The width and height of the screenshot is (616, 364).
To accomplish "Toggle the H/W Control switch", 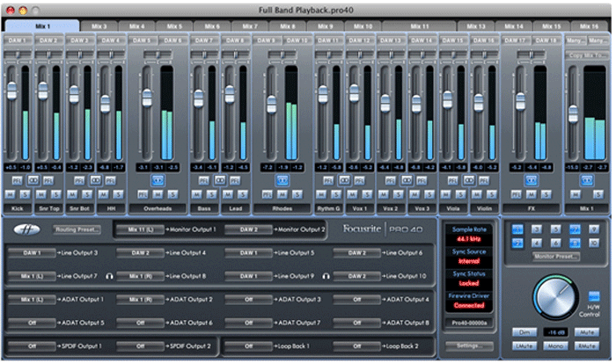I will pyautogui.click(x=594, y=297).
